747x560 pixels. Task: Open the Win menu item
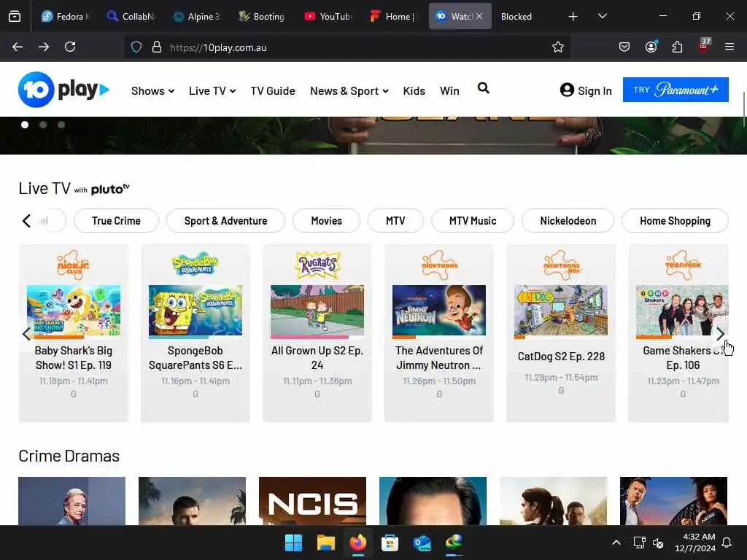(x=449, y=91)
